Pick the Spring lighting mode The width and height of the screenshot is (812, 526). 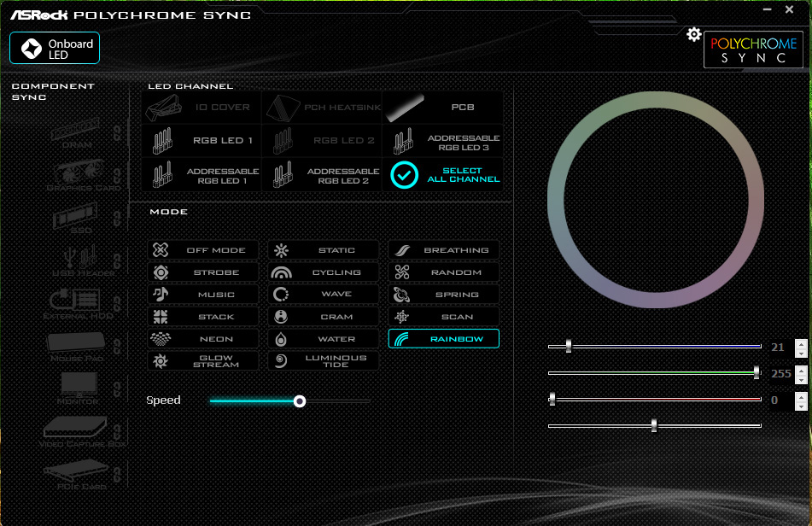click(x=444, y=295)
